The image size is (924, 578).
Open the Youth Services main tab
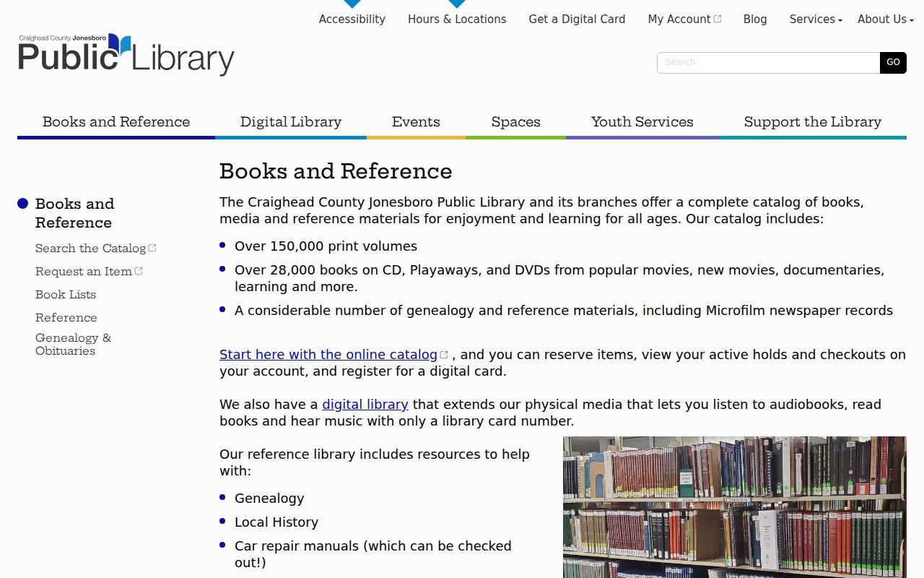[642, 122]
